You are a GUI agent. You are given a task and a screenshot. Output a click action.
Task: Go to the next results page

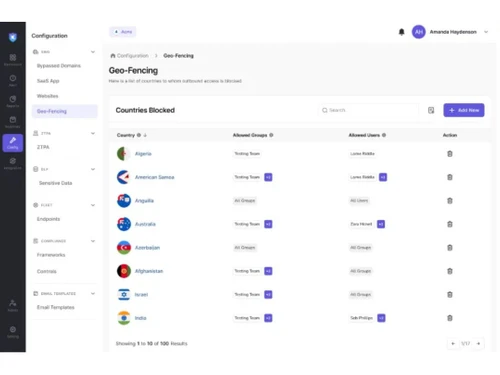tap(478, 343)
